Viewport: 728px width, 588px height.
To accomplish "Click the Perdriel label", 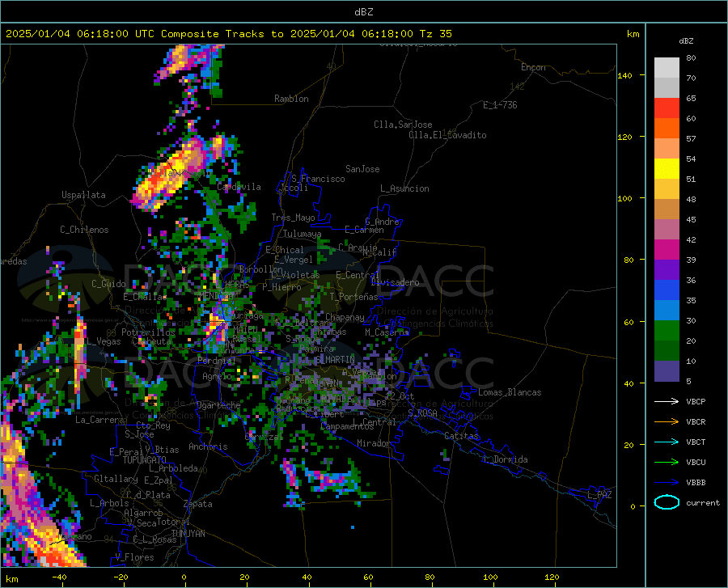I will pos(217,360).
